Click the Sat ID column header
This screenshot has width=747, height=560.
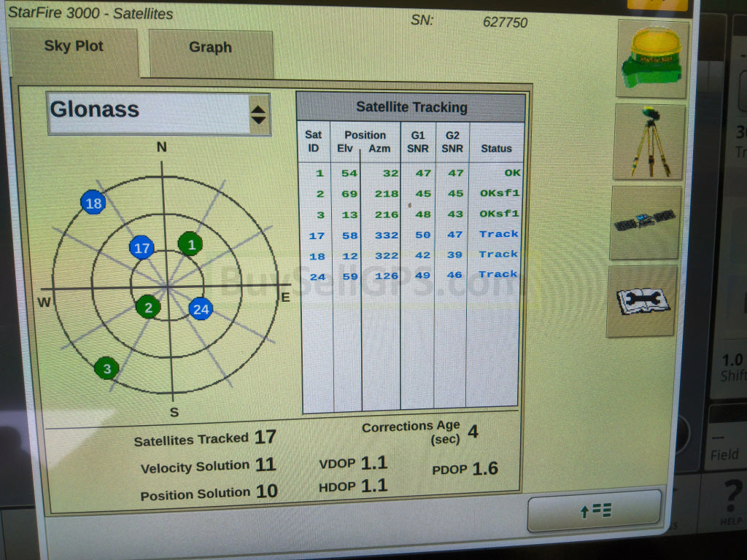(x=314, y=141)
